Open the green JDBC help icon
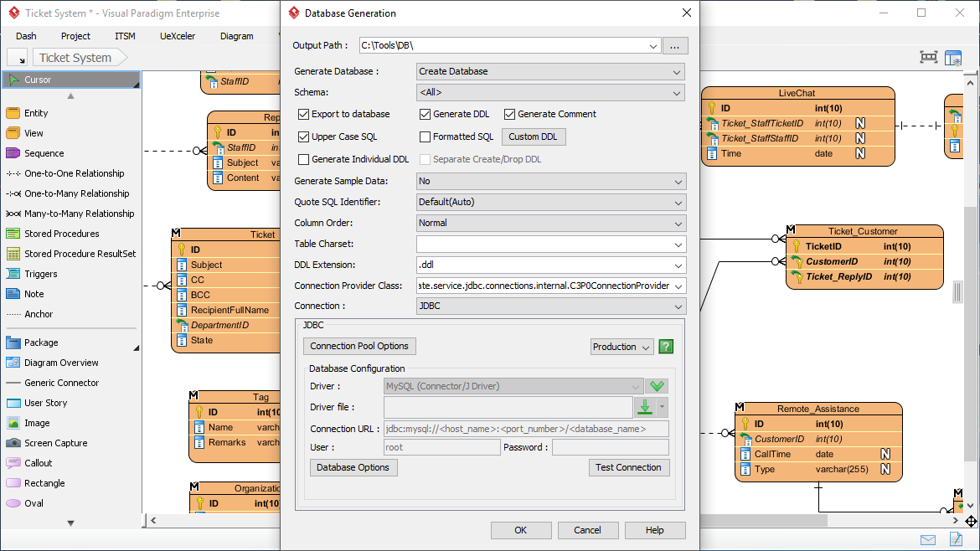Image resolution: width=980 pixels, height=551 pixels. [x=666, y=347]
